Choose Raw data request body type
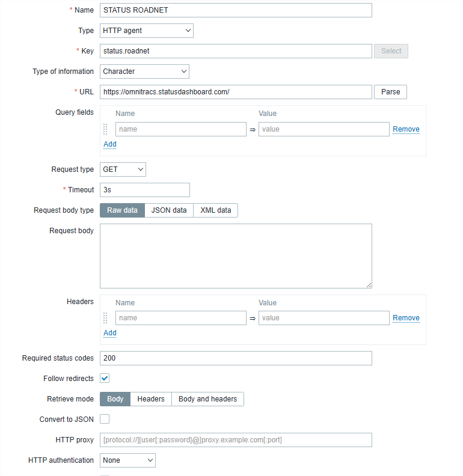Viewport: 463px width, 476px height. 123,210
